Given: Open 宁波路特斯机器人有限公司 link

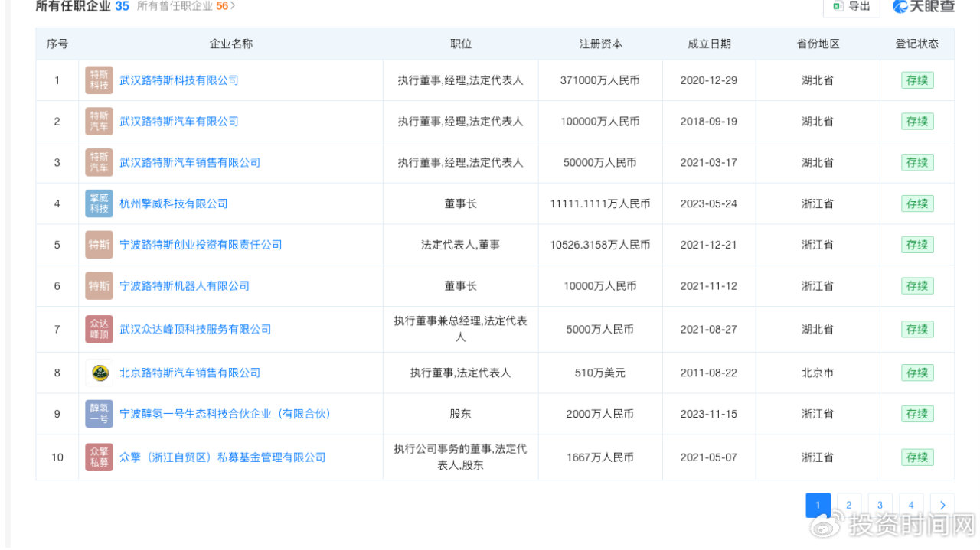Looking at the screenshot, I should [185, 286].
